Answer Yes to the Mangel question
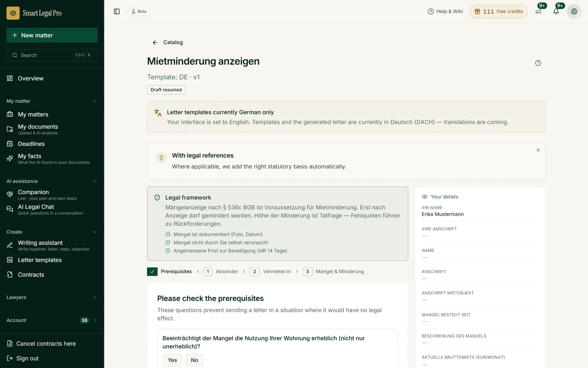This screenshot has width=588, height=368. 172,360
